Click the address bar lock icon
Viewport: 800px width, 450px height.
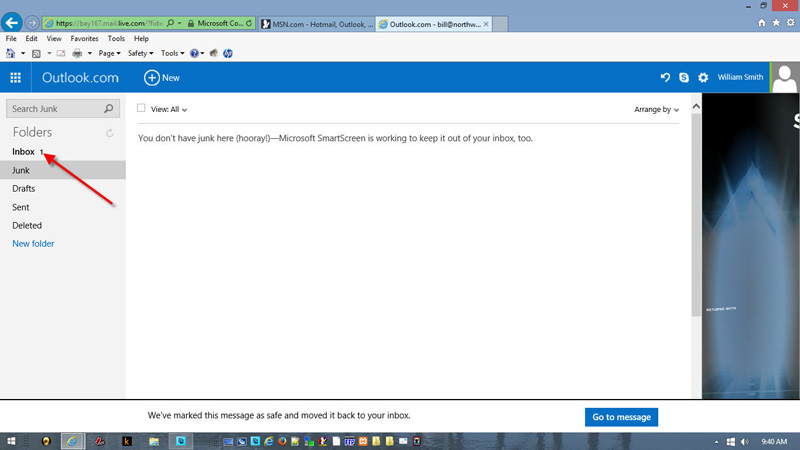191,23
